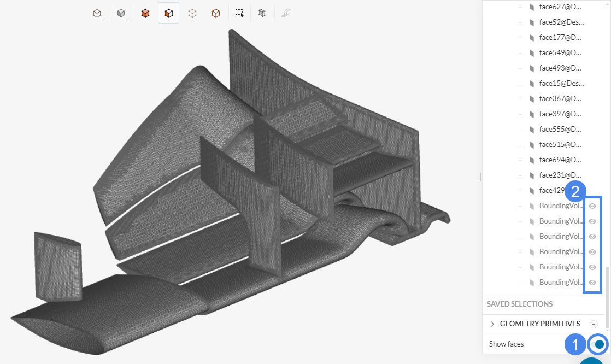Click the faded dotted cube icon
The image size is (611, 364).
pyautogui.click(x=192, y=13)
